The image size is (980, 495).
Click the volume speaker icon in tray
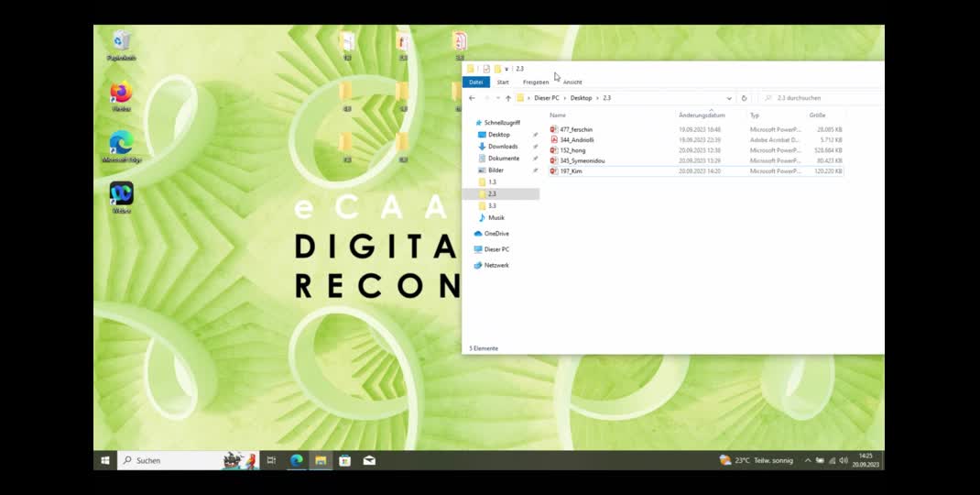(844, 460)
